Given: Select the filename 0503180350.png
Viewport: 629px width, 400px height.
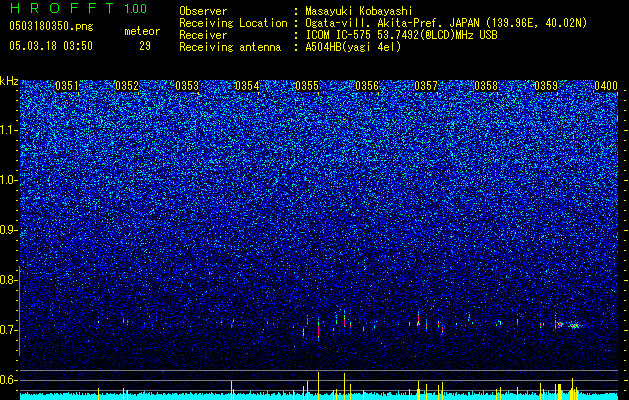Looking at the screenshot, I should 51,26.
